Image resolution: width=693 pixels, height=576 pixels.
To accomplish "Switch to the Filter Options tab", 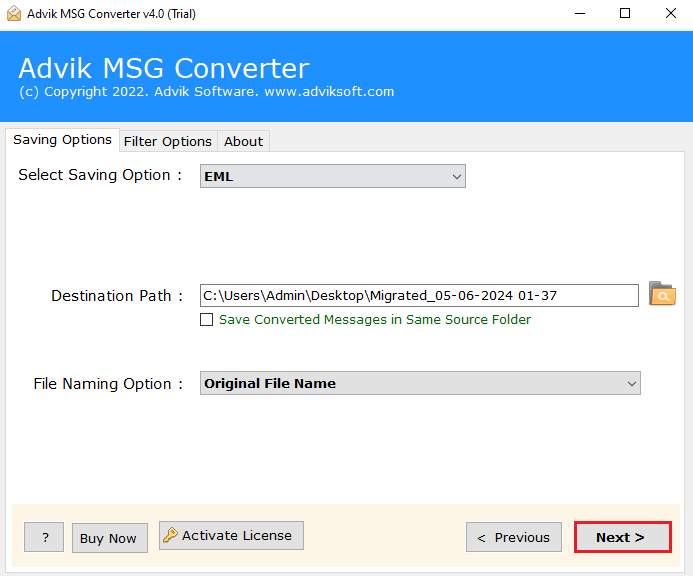I will (168, 141).
